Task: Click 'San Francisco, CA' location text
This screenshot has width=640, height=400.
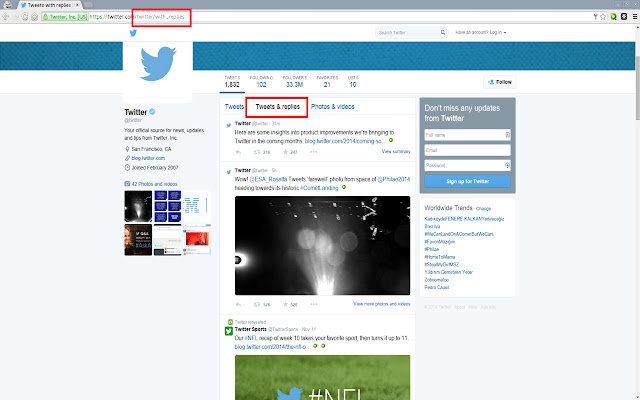Action: coord(151,149)
